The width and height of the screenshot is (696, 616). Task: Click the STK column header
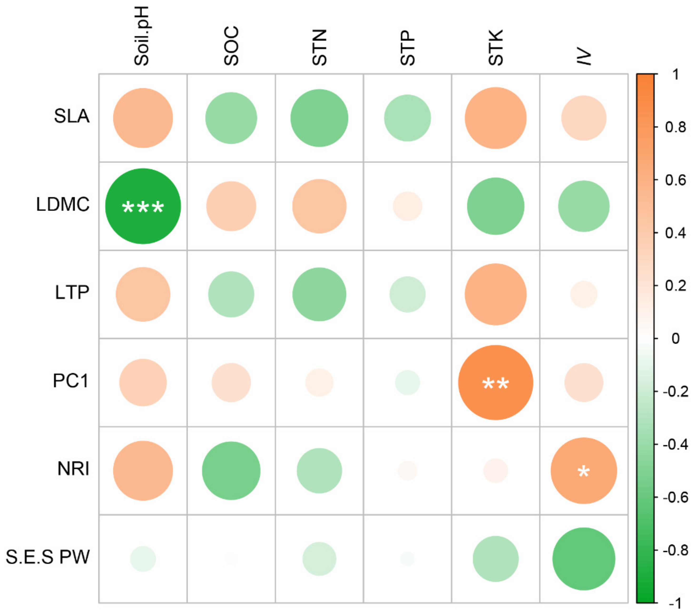pos(495,47)
